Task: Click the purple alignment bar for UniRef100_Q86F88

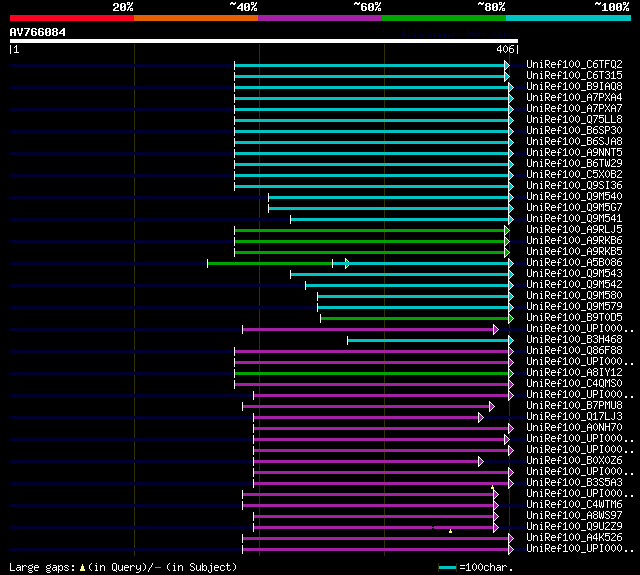Action: (371, 351)
